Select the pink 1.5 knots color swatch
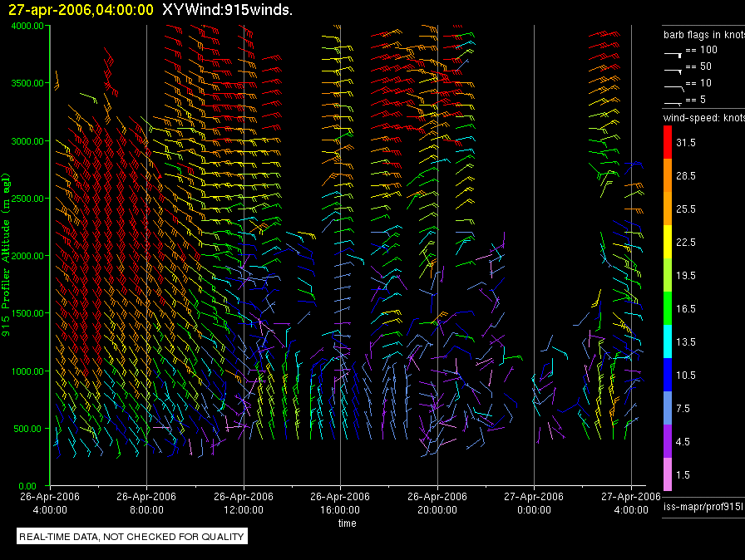Viewport: 745px width, 560px height. [668, 474]
